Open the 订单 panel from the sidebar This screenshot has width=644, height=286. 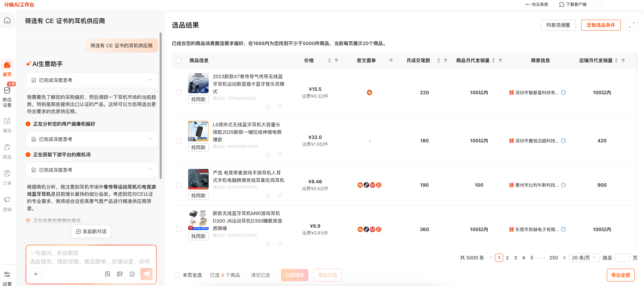[x=7, y=177]
